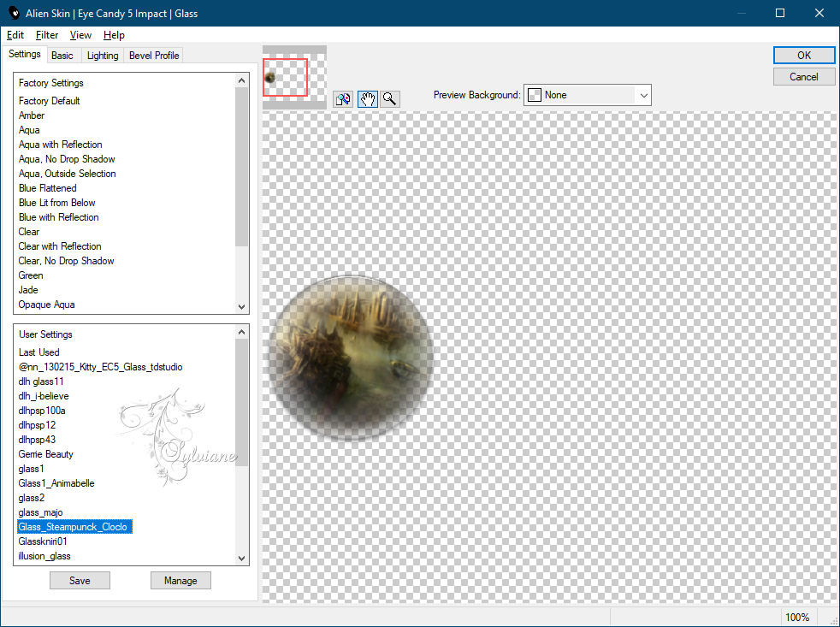840x627 pixels.
Task: Select the dlhpsp12 setting
Action: 37,425
